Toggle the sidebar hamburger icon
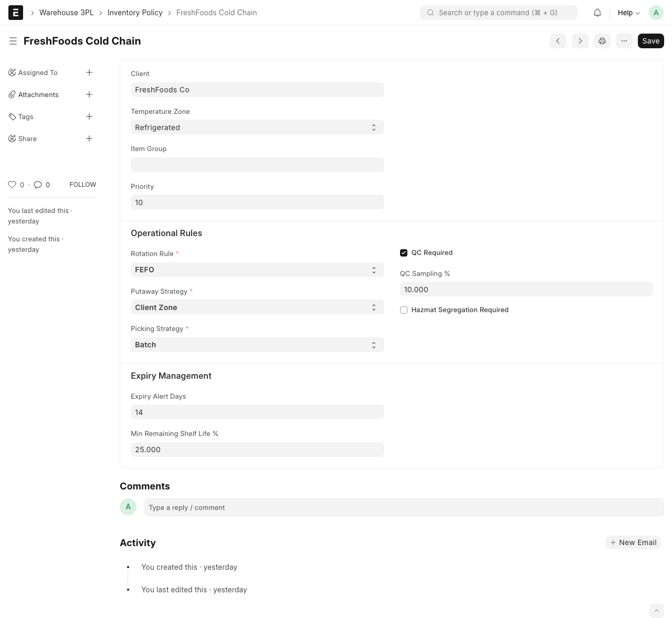The width and height of the screenshot is (672, 618). [13, 41]
